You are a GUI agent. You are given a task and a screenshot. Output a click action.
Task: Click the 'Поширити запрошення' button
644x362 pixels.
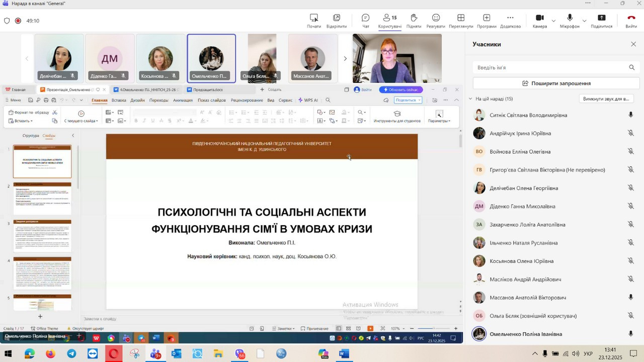click(556, 83)
